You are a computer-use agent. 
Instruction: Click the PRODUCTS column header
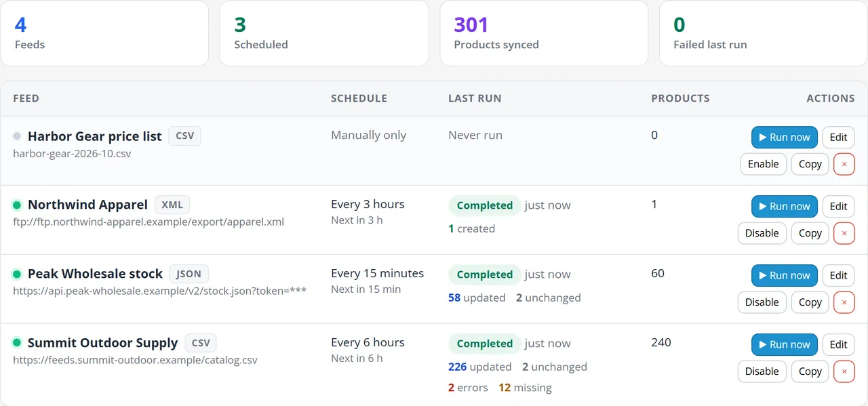680,98
